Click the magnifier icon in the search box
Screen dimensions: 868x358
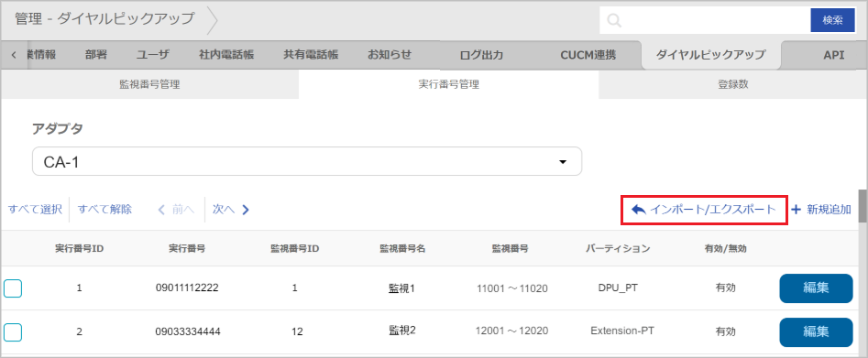(x=614, y=20)
